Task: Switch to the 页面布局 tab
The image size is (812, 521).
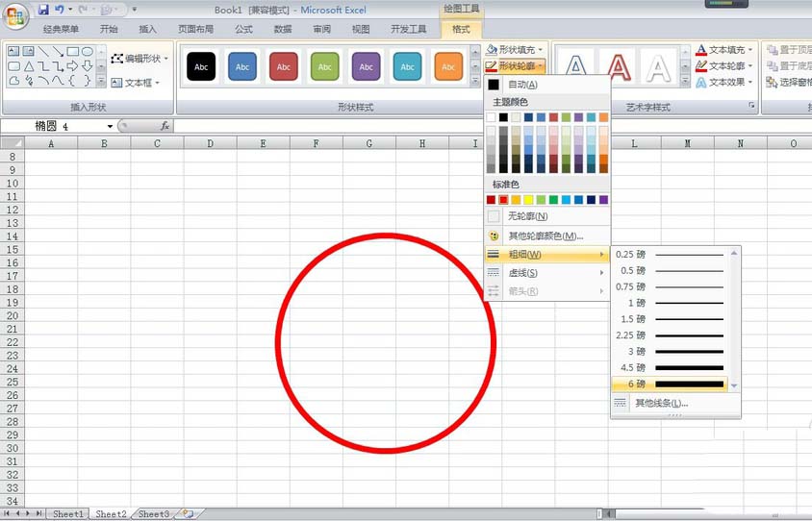Action: point(195,29)
